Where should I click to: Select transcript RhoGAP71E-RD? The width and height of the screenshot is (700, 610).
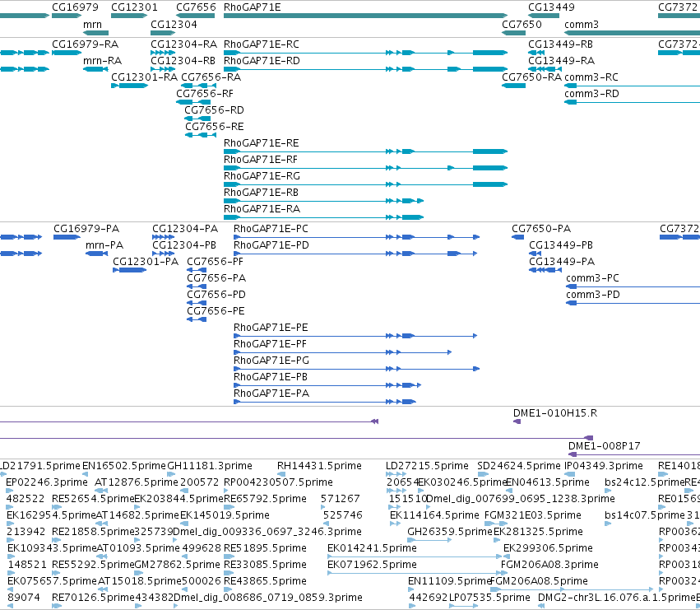pyautogui.click(x=262, y=61)
